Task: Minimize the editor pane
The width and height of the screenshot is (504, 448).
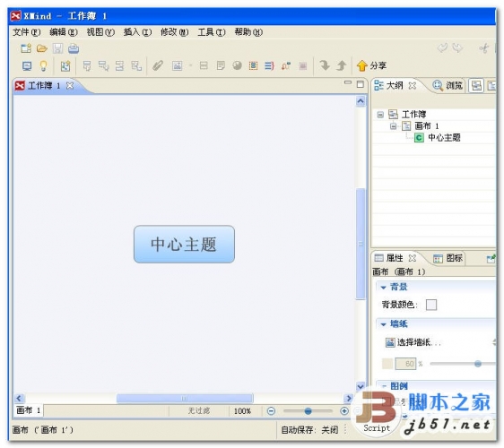Action: [348, 82]
